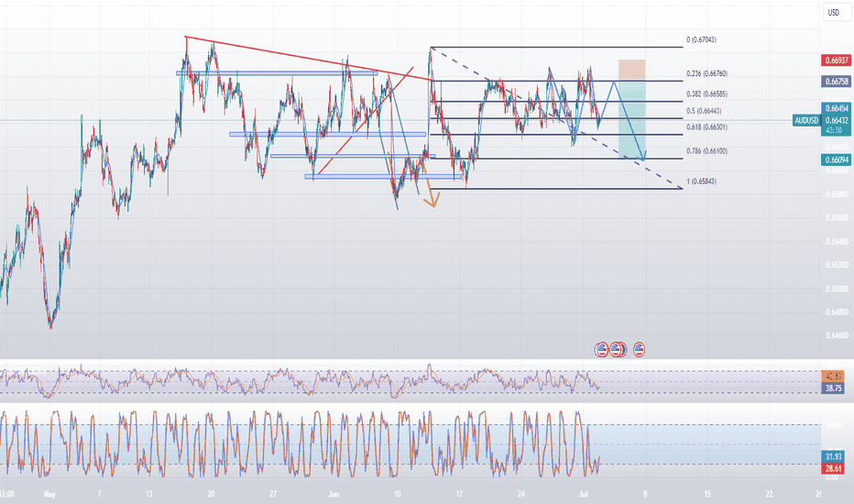Click the stochastic value label 31.93
This screenshot has width=854, height=504.
pyautogui.click(x=833, y=456)
